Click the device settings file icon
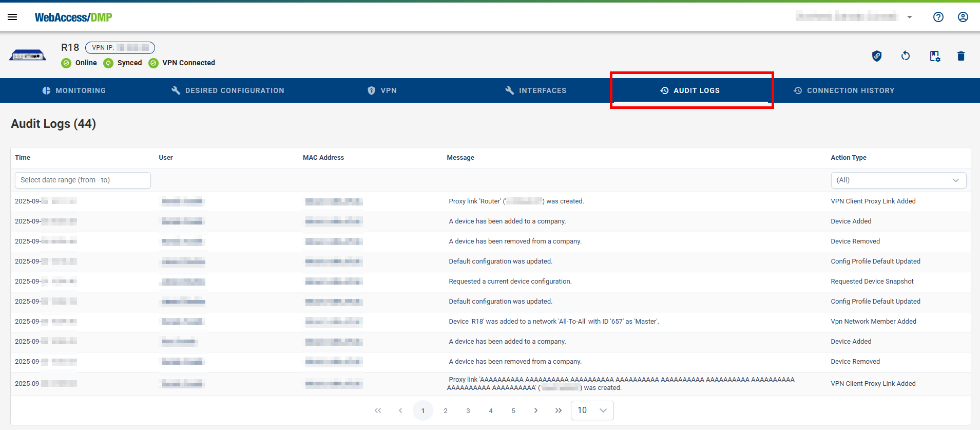 click(934, 56)
